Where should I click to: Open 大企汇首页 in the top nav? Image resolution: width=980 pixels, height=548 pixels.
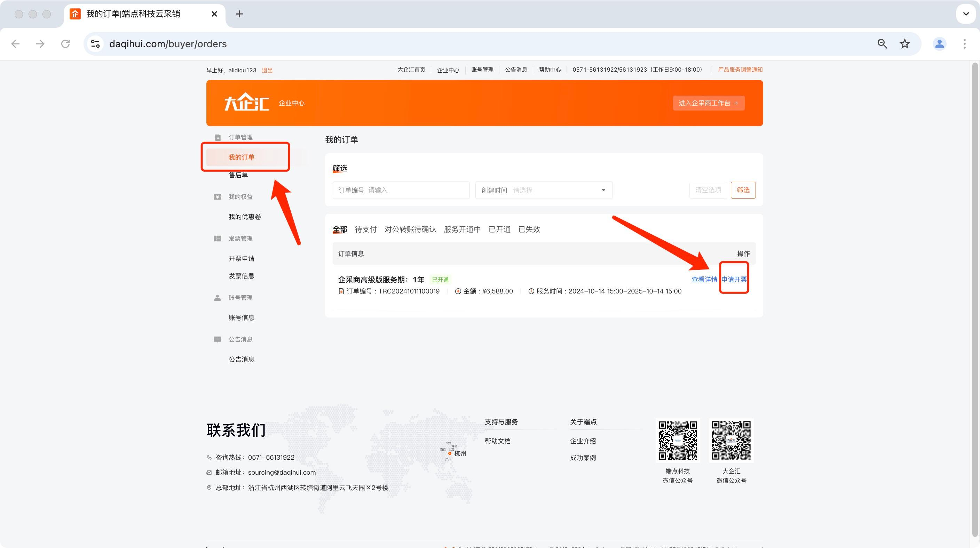(411, 70)
